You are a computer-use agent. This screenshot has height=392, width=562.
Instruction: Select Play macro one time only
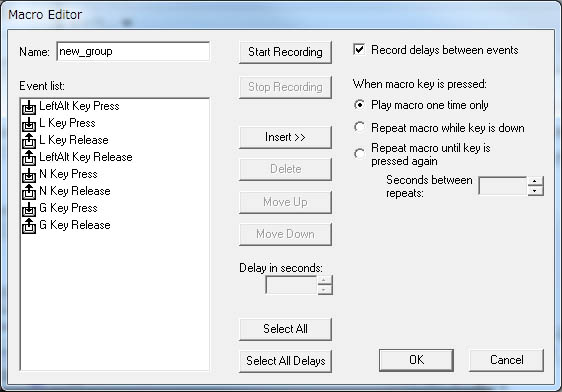(359, 105)
